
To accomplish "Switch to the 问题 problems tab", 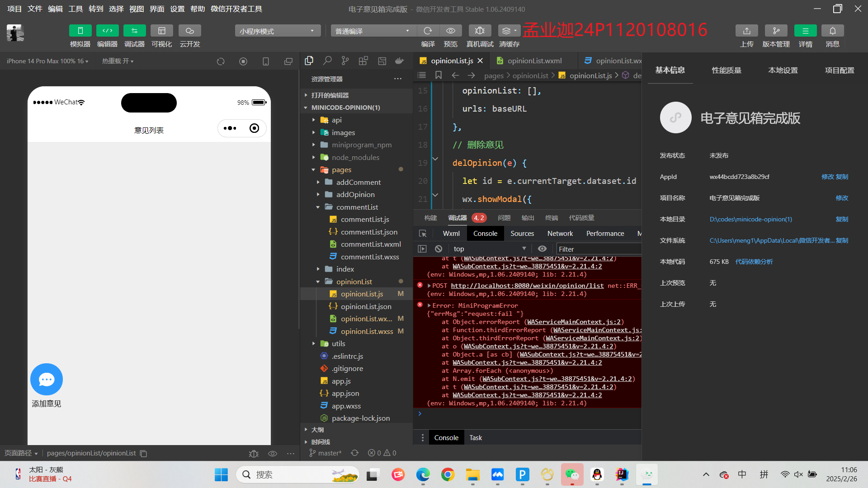I will click(x=504, y=218).
